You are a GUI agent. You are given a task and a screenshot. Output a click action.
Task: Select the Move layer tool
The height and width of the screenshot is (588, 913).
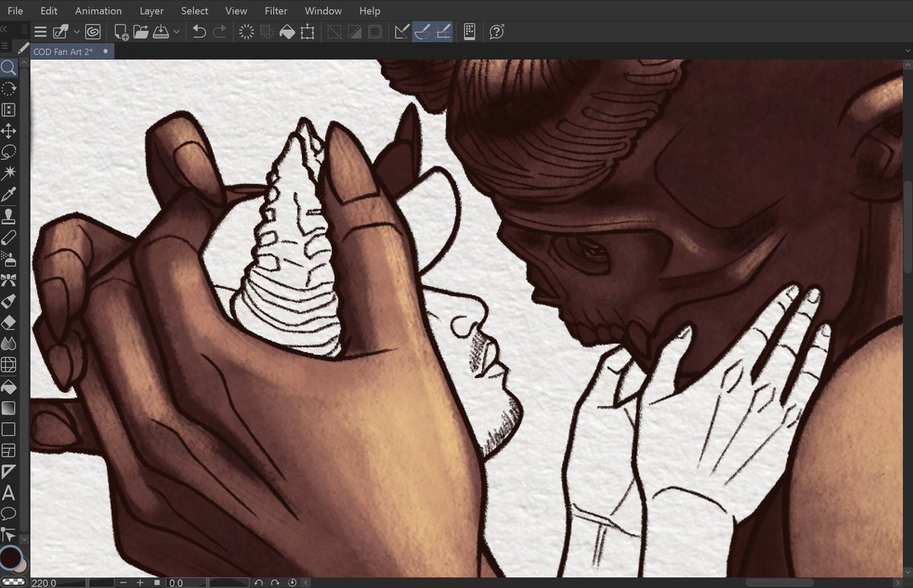click(8, 131)
